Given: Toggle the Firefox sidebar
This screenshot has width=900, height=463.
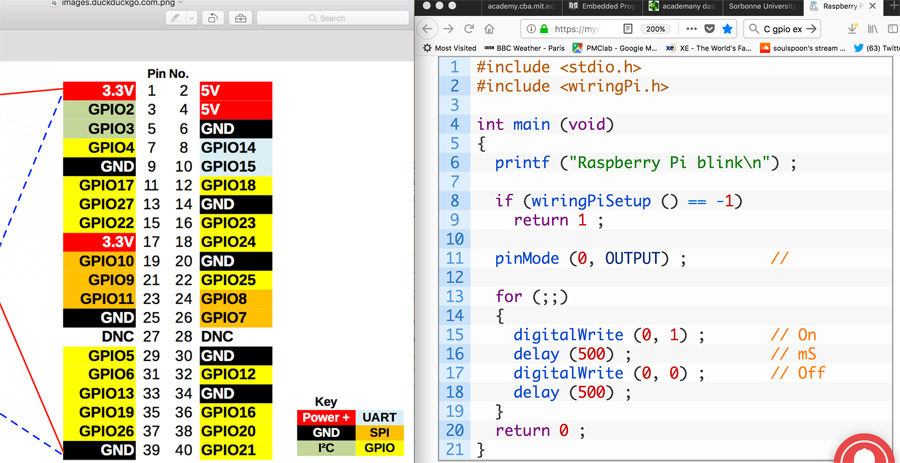Looking at the screenshot, I should point(893,29).
